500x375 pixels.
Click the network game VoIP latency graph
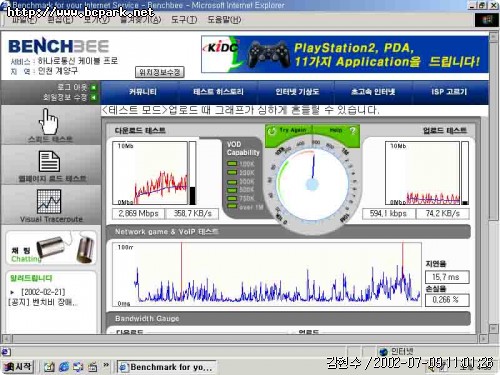click(267, 275)
